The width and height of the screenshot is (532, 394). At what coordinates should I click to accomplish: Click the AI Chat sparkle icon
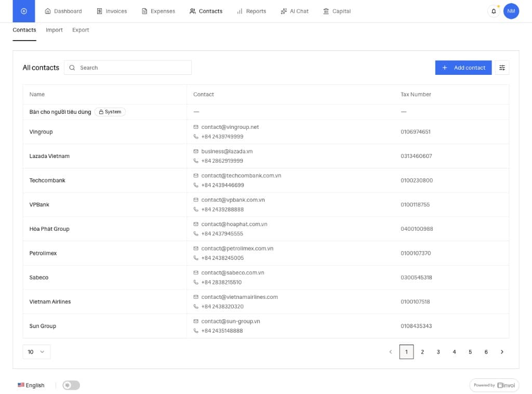(x=284, y=11)
